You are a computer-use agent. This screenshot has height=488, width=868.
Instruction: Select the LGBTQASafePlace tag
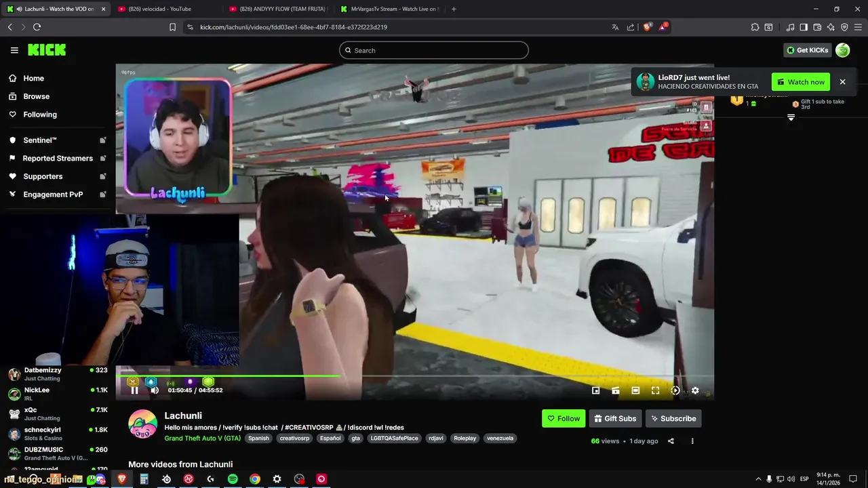395,439
